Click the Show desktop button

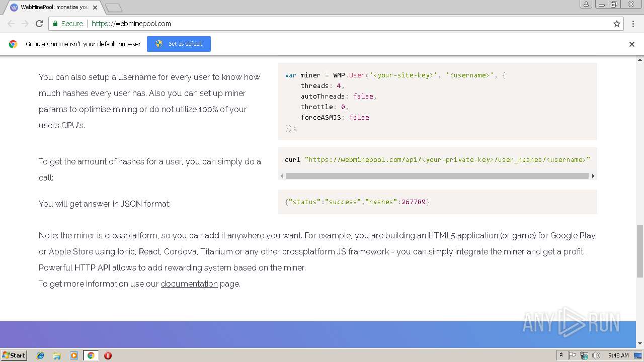(x=638, y=355)
